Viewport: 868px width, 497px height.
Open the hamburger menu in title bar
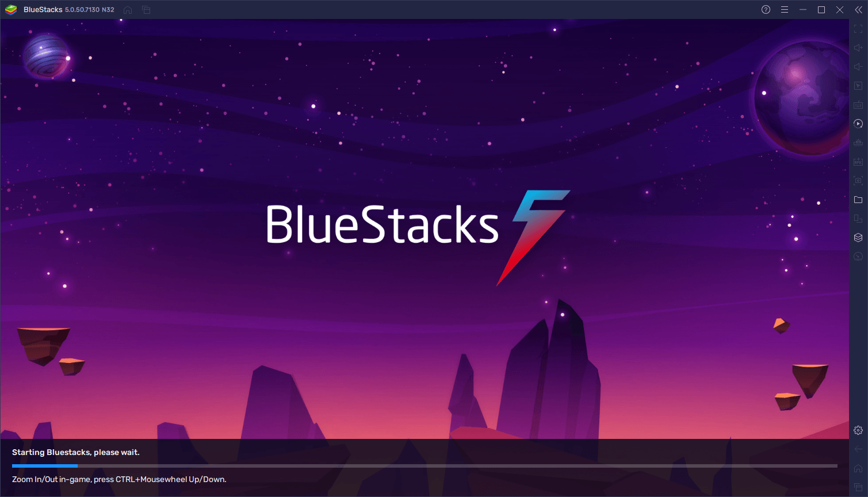784,10
